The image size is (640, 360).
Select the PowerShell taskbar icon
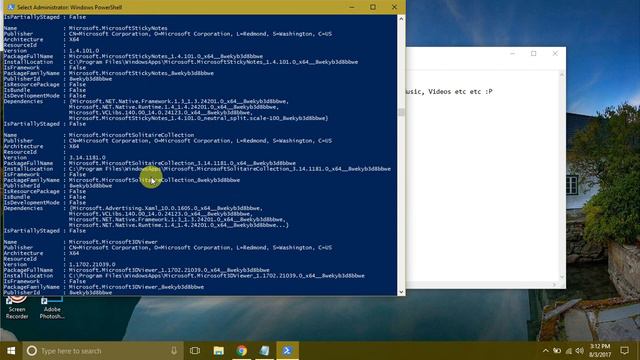point(287,351)
